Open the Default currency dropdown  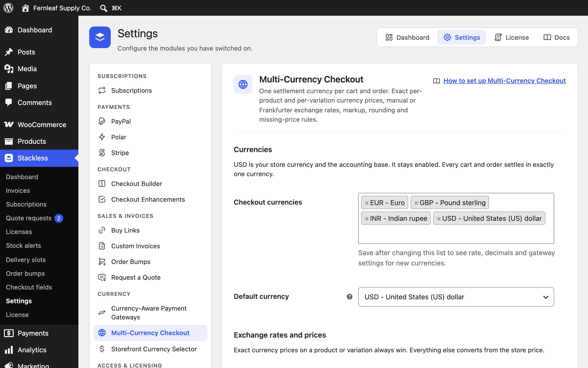456,297
